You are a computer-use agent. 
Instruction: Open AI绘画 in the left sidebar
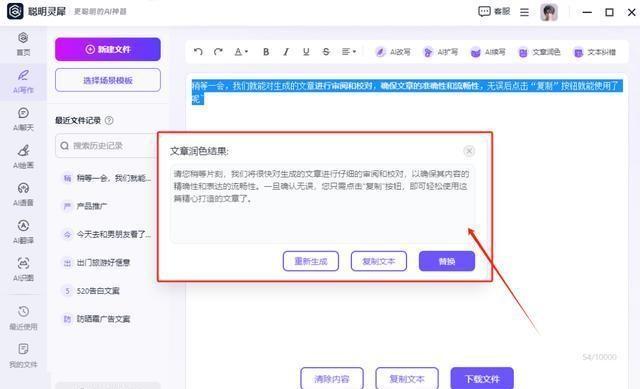pyautogui.click(x=23, y=157)
